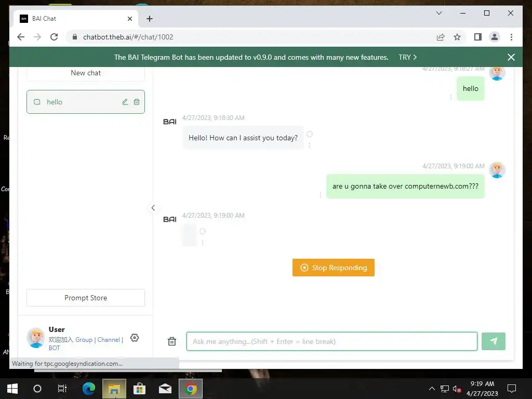Open options dots beside user's hello message
The image size is (532, 399).
coord(450,97)
